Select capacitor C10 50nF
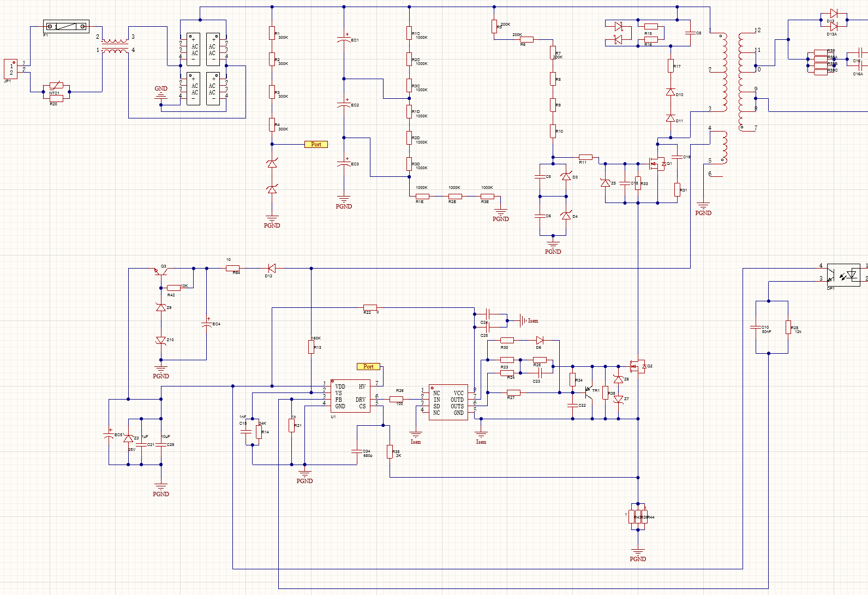Viewport: 868px width, 595px height. point(756,327)
